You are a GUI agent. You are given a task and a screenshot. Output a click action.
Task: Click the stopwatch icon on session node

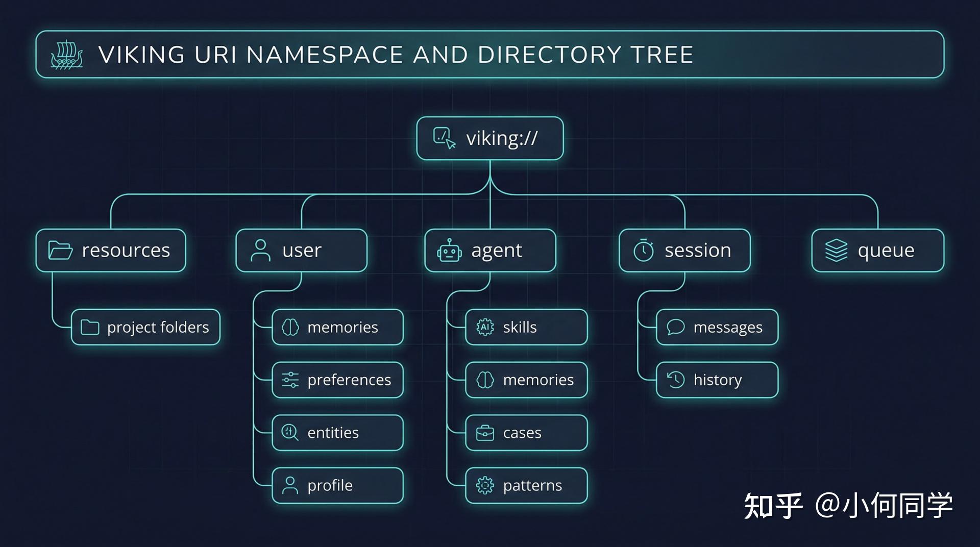pos(643,250)
